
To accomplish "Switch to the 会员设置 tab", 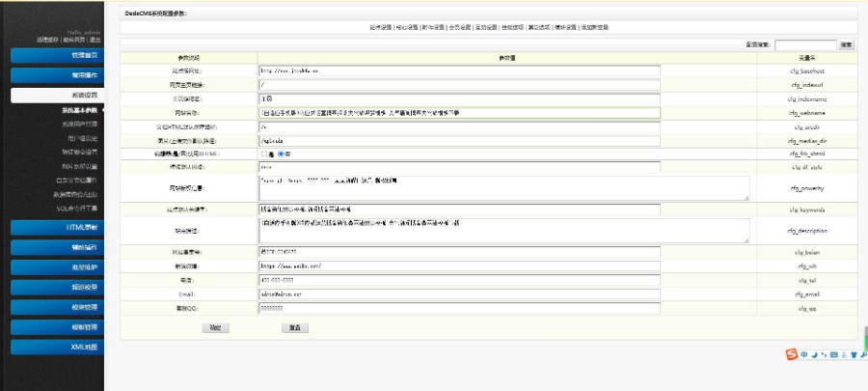I will pos(459,27).
